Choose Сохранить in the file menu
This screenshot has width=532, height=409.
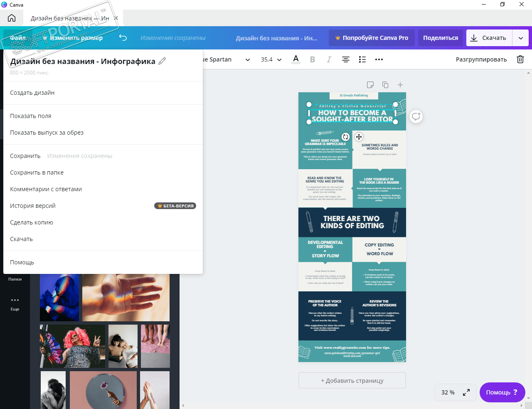click(103, 156)
